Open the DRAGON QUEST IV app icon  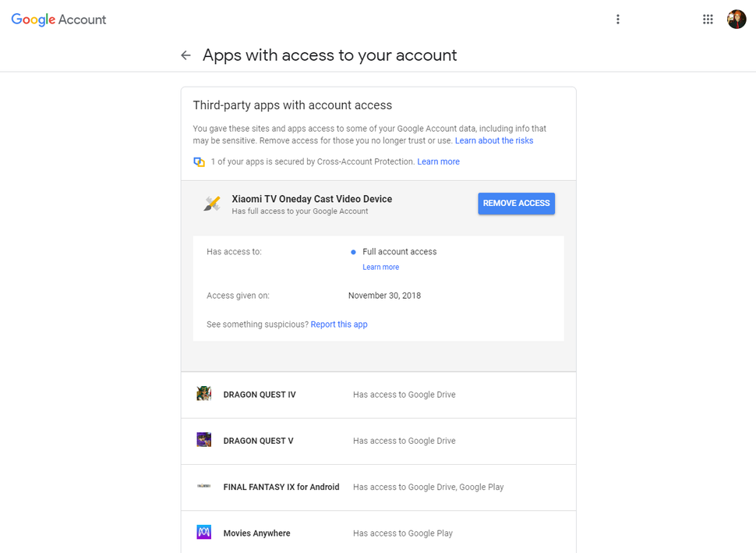tap(203, 394)
